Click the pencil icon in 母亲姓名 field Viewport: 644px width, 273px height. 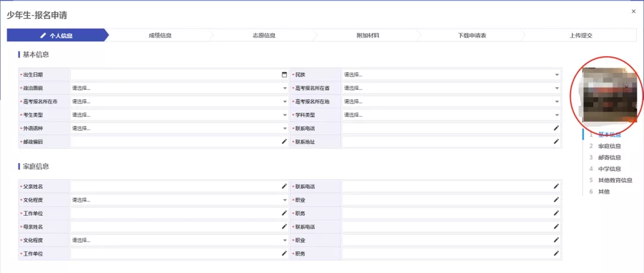pyautogui.click(x=284, y=227)
